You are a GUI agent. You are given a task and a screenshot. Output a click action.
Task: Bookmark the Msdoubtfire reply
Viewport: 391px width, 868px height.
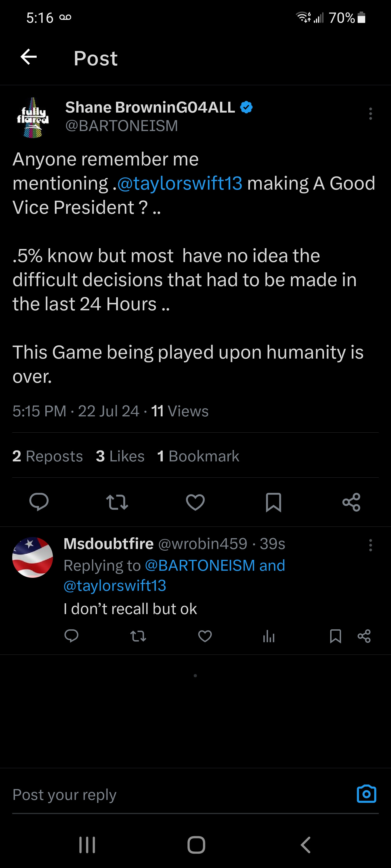pos(335,636)
